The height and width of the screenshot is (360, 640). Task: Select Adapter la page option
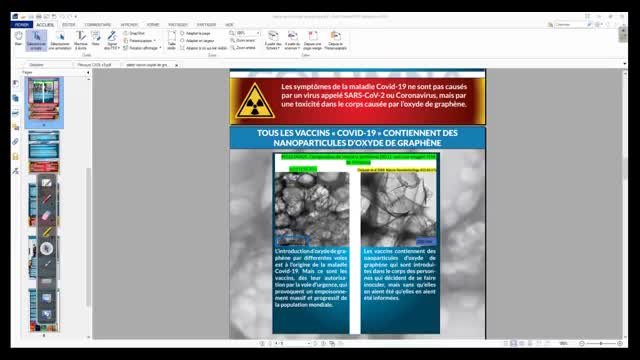click(195, 33)
